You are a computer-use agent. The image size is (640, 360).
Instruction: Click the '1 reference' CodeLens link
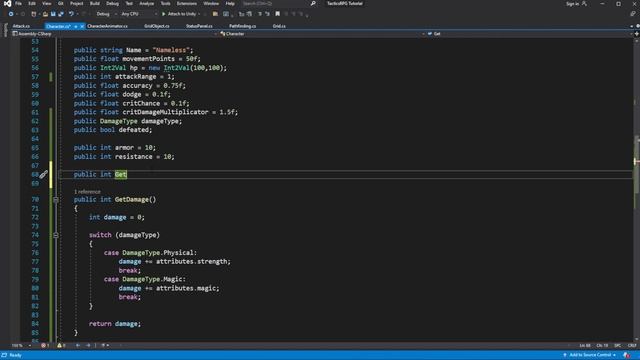point(87,191)
